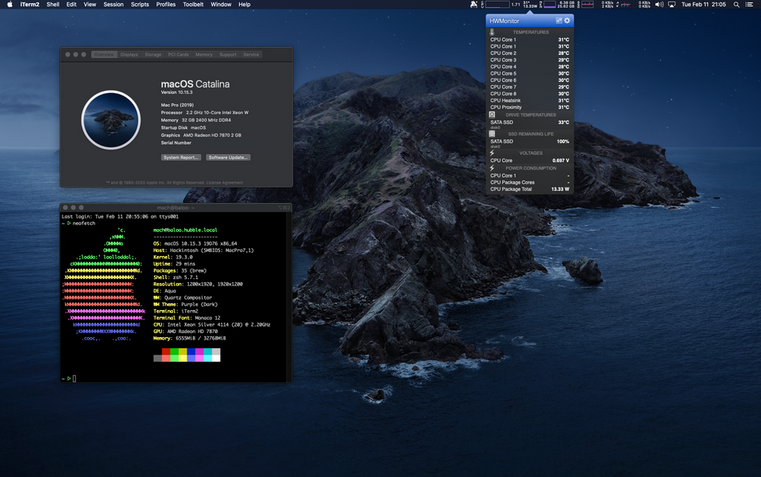
Task: Click the SSD icon beside SSD Remaining Life
Action: pyautogui.click(x=492, y=134)
